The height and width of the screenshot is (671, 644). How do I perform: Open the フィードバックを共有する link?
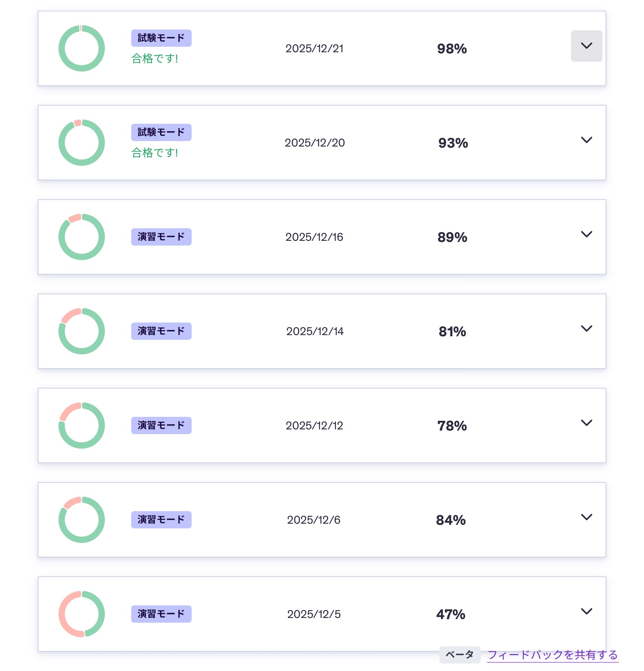point(553,655)
